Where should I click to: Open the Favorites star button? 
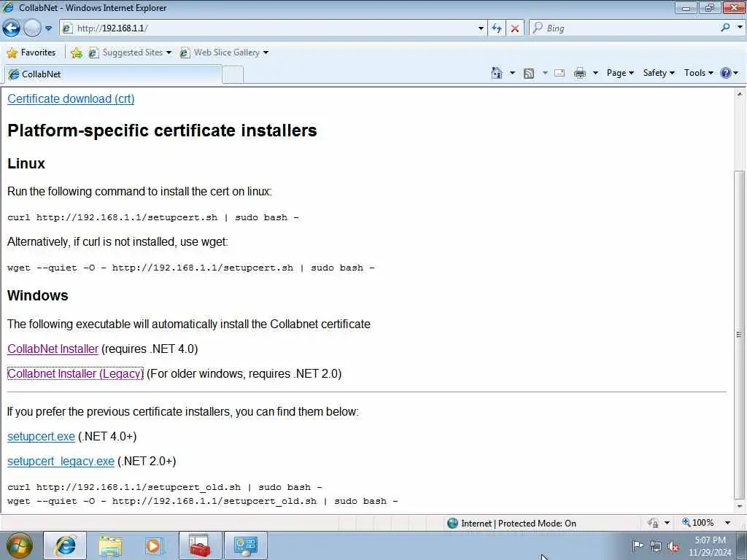click(x=31, y=52)
